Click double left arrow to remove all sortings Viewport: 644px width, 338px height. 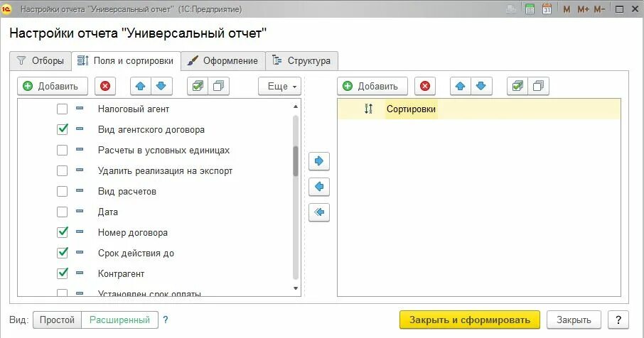click(x=319, y=212)
